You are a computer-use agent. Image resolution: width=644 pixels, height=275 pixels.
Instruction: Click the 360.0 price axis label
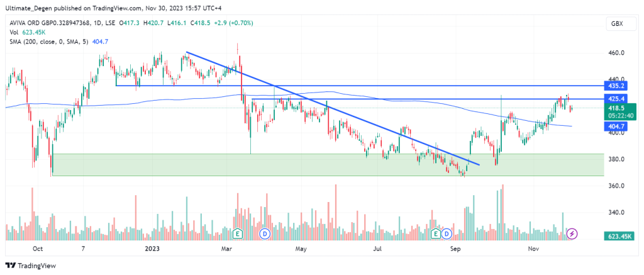click(x=618, y=186)
